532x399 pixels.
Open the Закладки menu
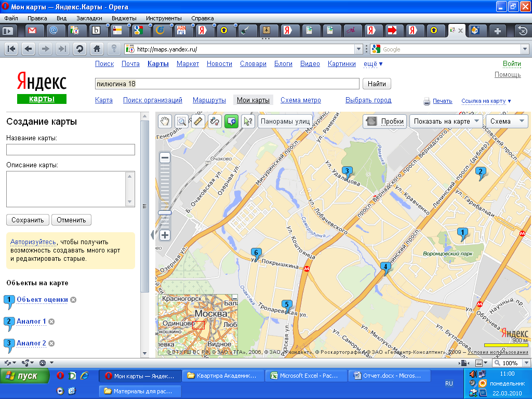point(89,18)
